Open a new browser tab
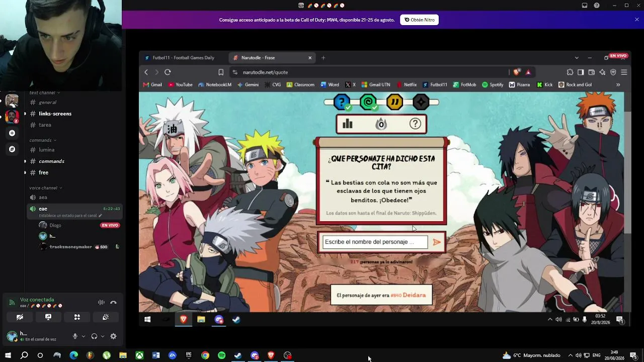644x362 pixels. pos(323,58)
